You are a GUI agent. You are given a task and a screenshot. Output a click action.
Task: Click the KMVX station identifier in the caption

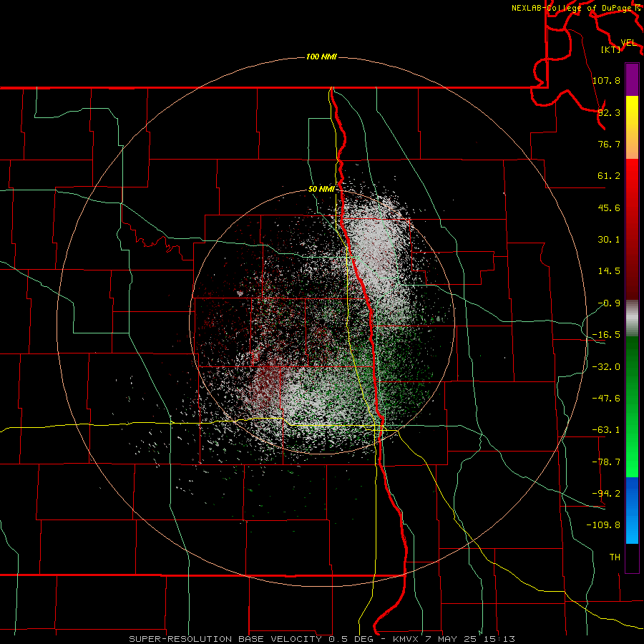coord(404,639)
